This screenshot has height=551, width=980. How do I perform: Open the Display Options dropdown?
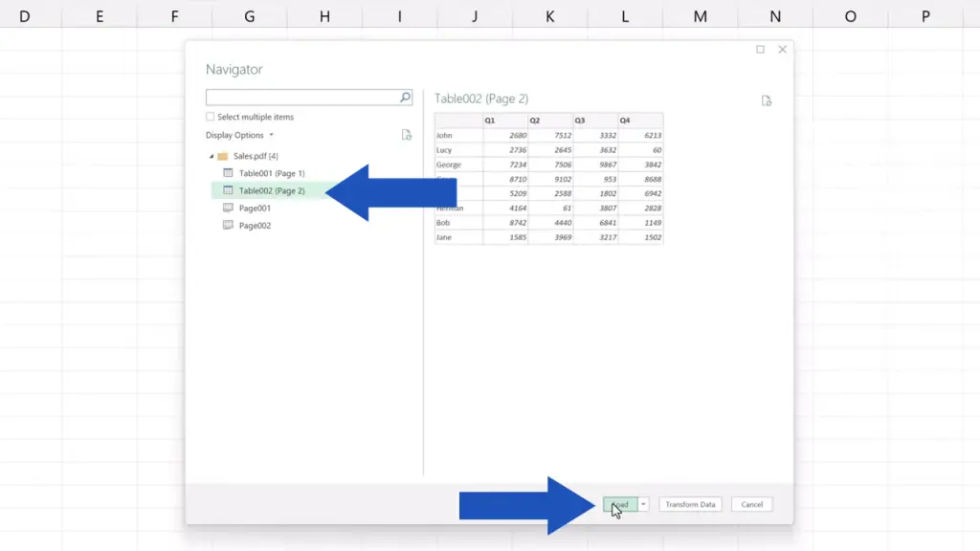(239, 135)
